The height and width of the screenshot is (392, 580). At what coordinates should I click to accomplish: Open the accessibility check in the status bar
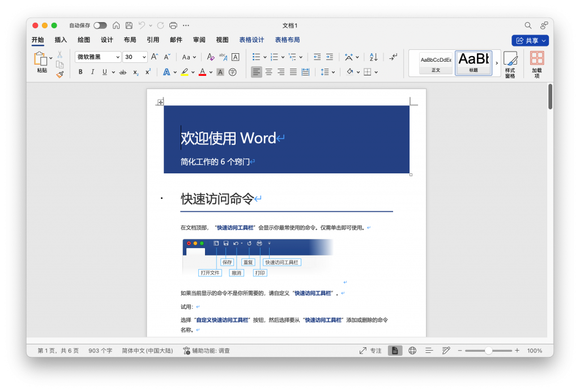pos(206,351)
